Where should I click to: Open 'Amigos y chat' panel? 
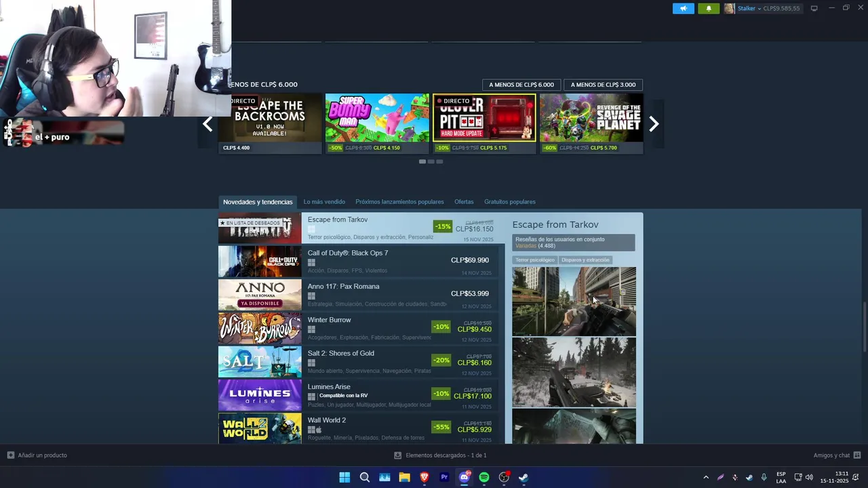(837, 455)
